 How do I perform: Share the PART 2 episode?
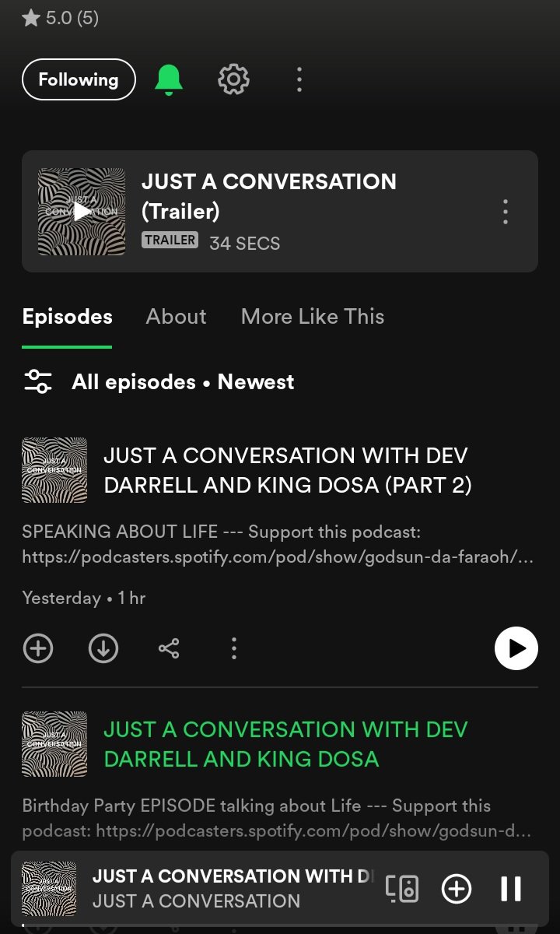point(169,648)
